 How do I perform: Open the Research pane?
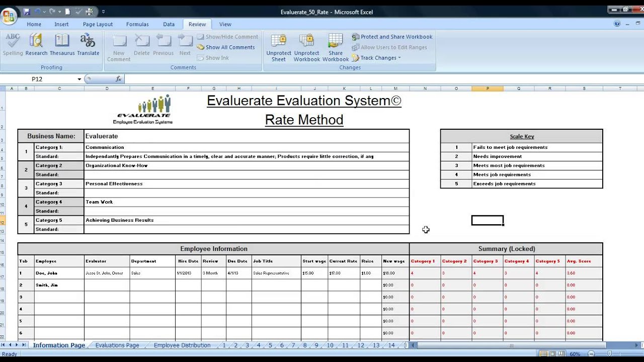point(36,45)
